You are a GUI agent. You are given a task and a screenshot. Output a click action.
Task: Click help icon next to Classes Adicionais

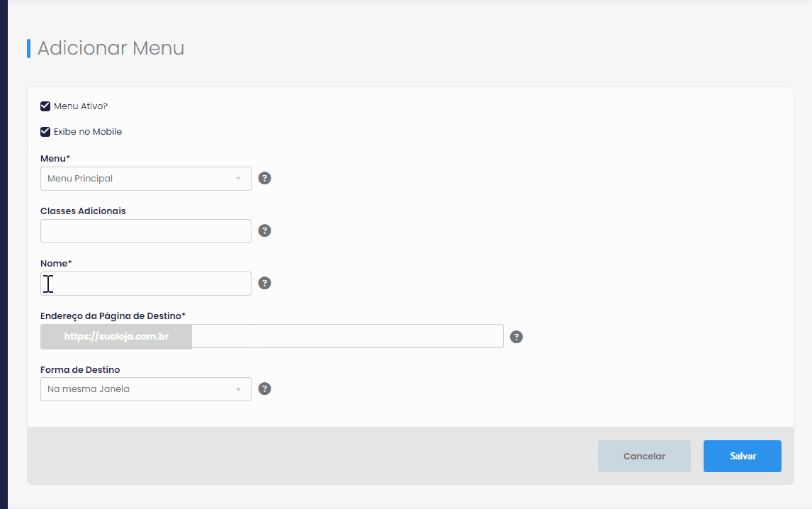click(264, 230)
